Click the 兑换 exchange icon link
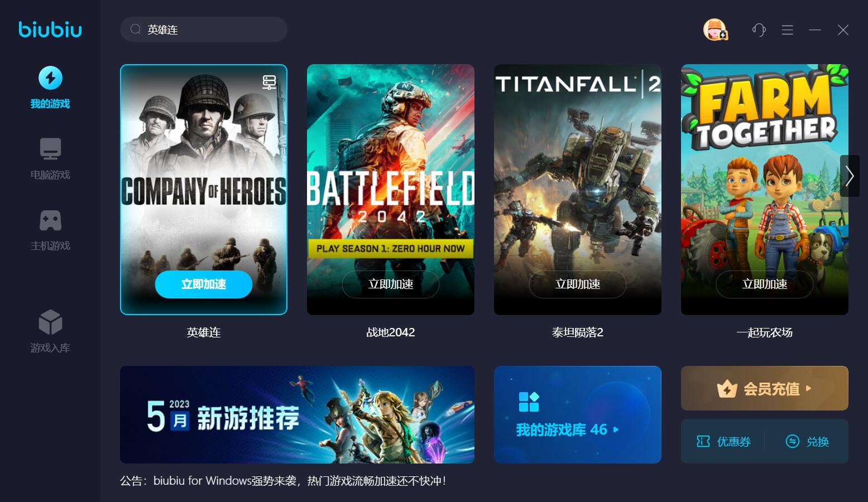Viewport: 868px width, 502px height. coord(807,442)
